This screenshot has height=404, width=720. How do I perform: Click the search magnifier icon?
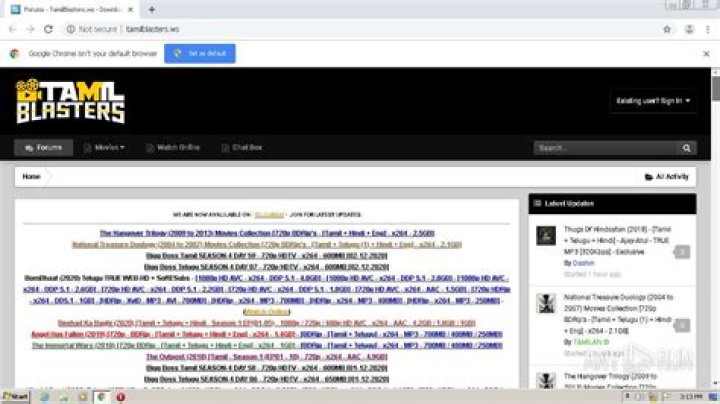[x=688, y=147]
